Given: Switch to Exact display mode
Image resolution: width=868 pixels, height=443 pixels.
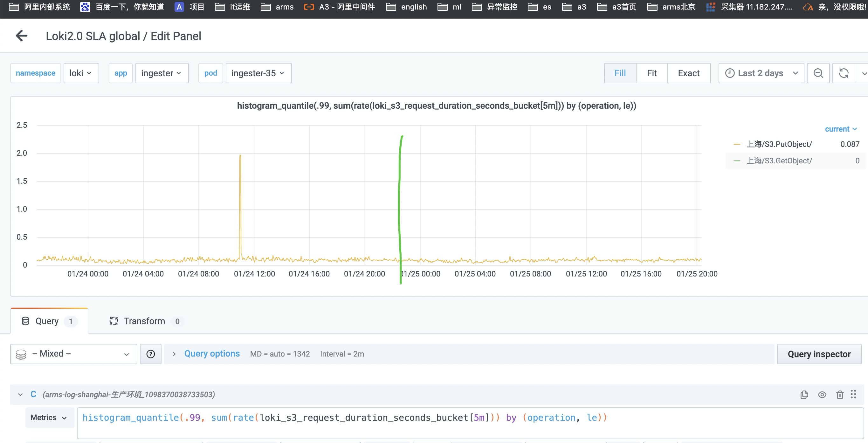Looking at the screenshot, I should (x=689, y=73).
